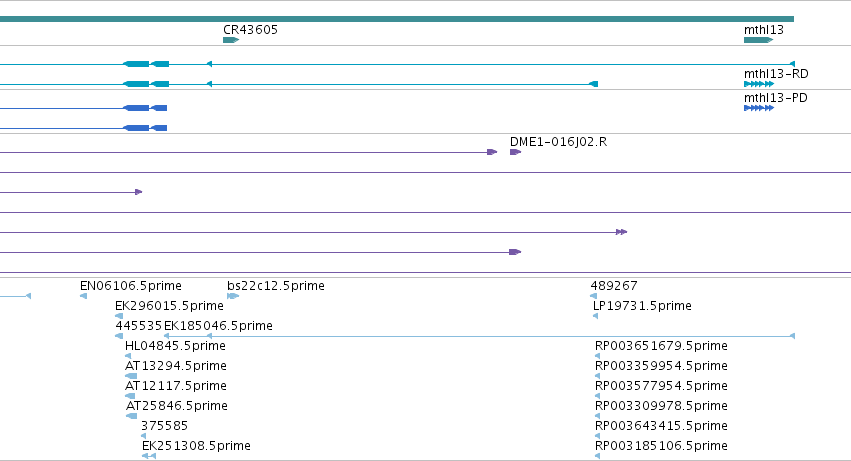Select the EK251308.5prime double arrow

click(149, 456)
